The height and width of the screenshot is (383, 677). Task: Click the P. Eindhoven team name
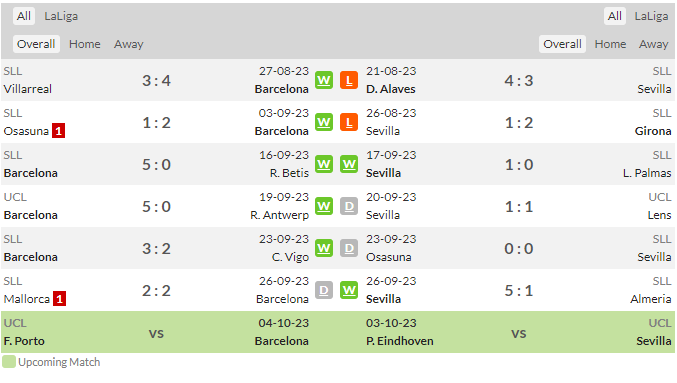coord(400,341)
